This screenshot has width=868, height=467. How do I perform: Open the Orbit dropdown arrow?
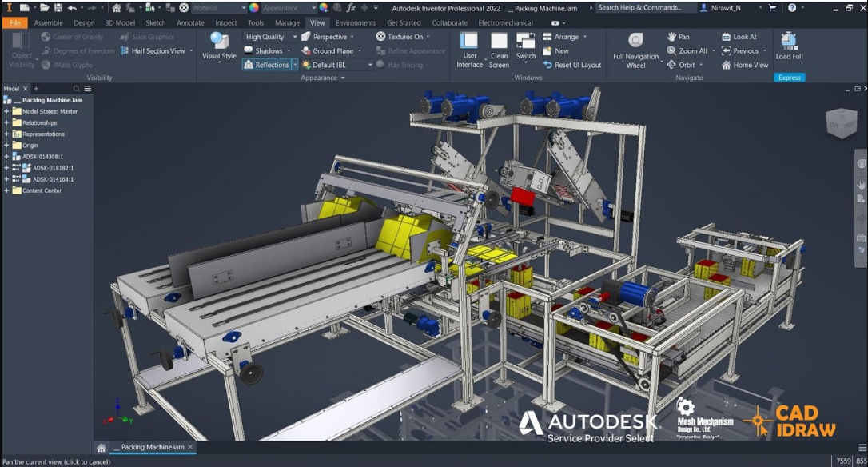(x=702, y=65)
